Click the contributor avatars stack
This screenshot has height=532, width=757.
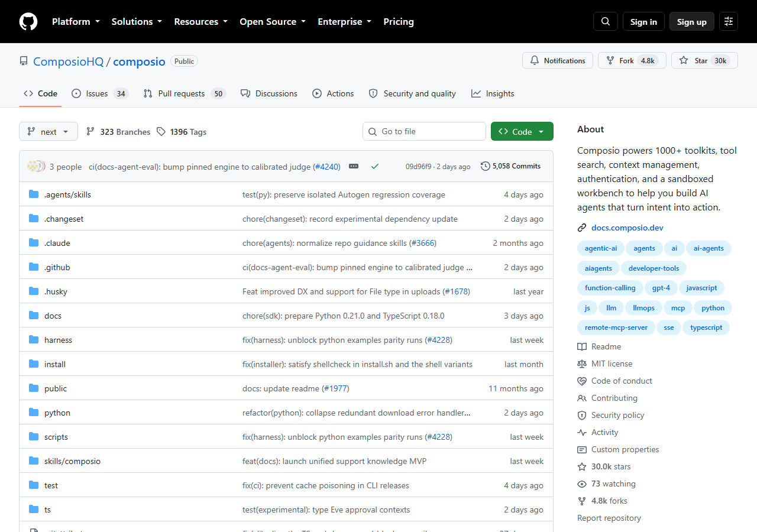(36, 167)
